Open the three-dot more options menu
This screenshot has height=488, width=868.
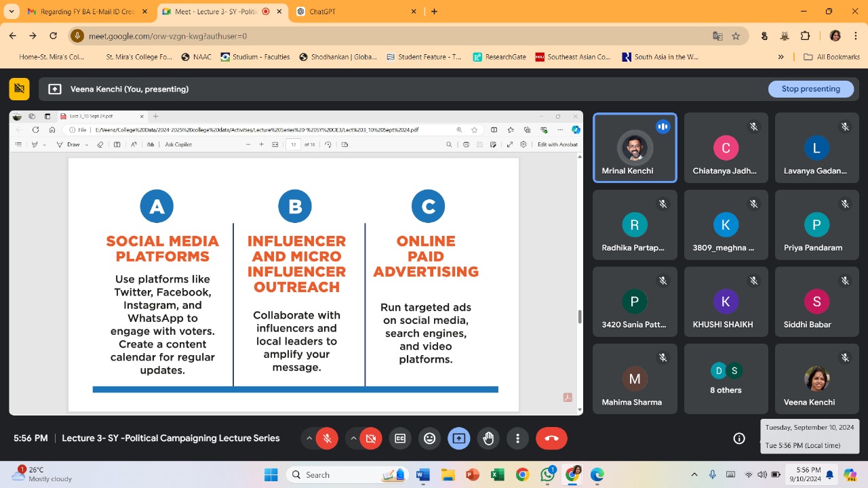[x=517, y=439]
